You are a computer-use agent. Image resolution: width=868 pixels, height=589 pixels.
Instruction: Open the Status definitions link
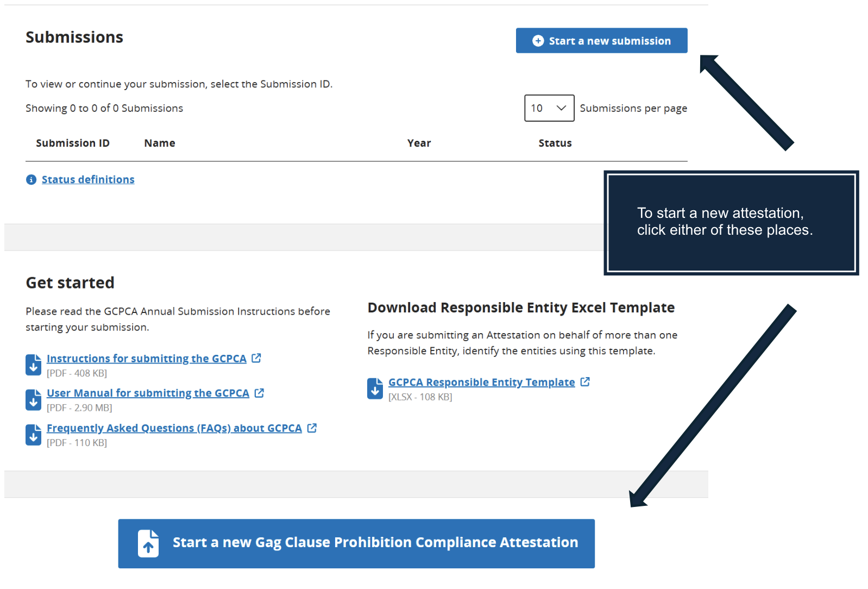[88, 180]
